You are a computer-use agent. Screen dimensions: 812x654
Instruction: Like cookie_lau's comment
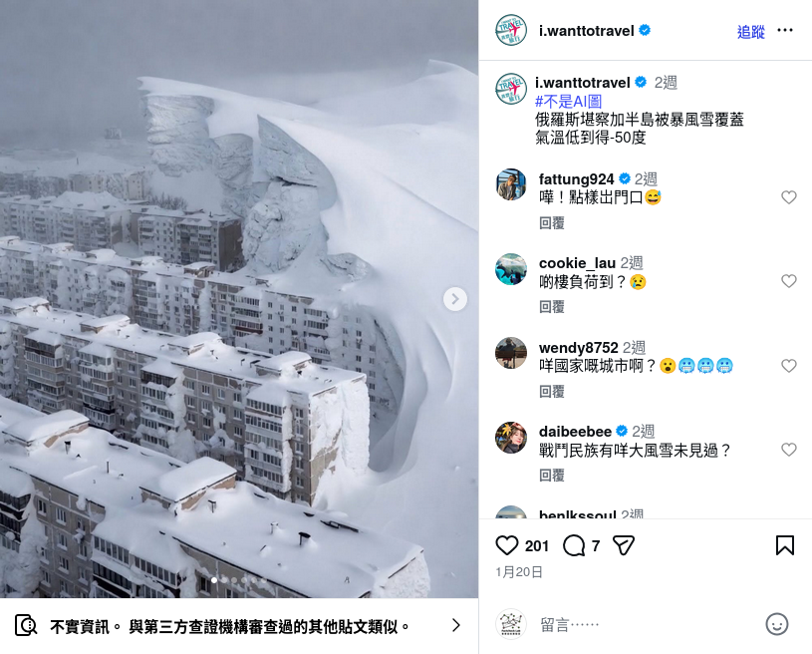click(x=789, y=281)
